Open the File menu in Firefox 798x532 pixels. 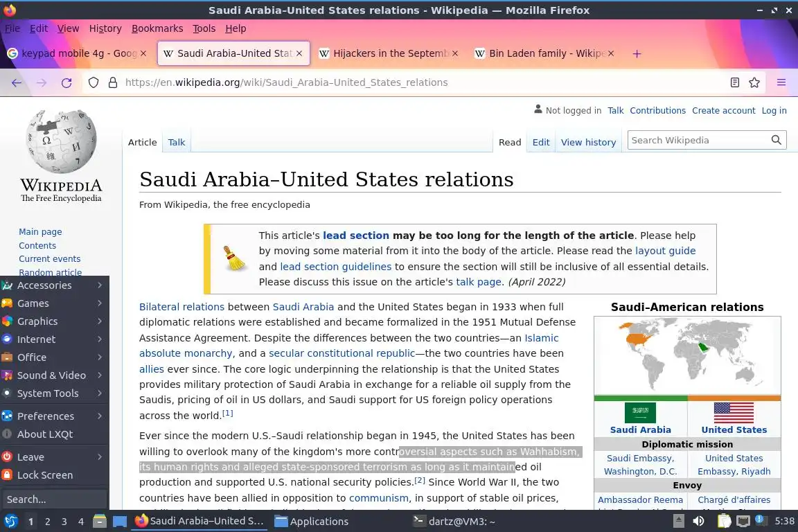pyautogui.click(x=12, y=28)
